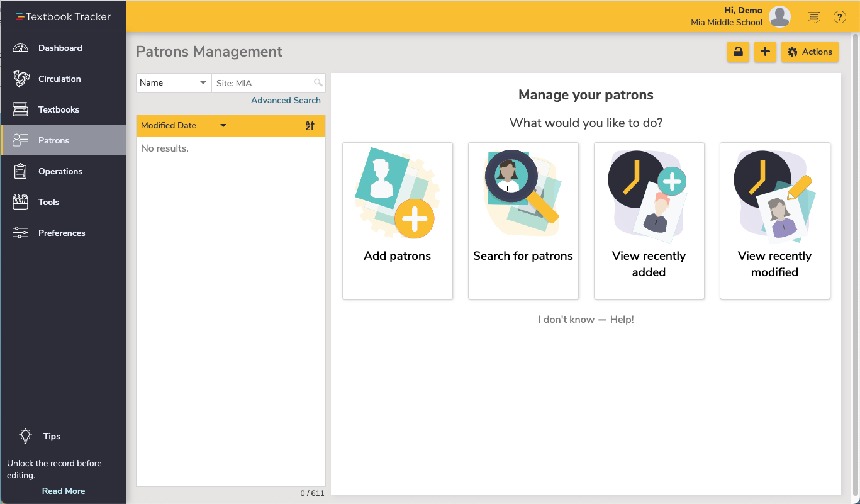
Task: Click the search magnifier icon
Action: coord(318,83)
